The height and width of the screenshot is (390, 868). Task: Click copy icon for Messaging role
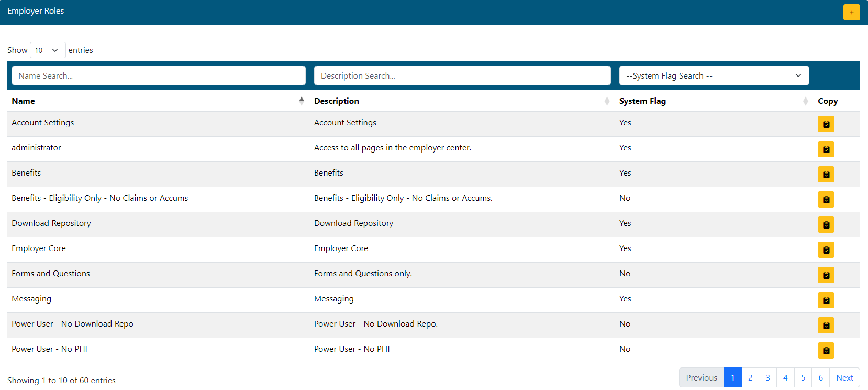[x=826, y=300]
